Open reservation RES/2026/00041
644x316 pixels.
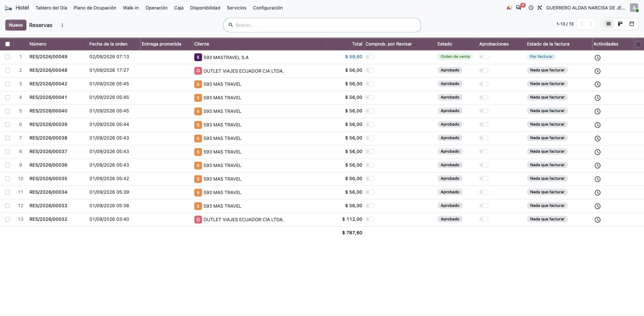coord(48,97)
